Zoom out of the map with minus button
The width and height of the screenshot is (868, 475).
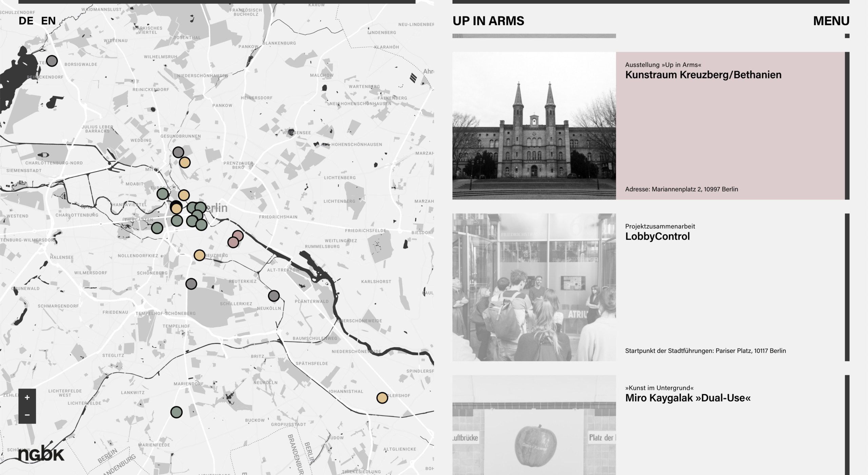click(27, 415)
